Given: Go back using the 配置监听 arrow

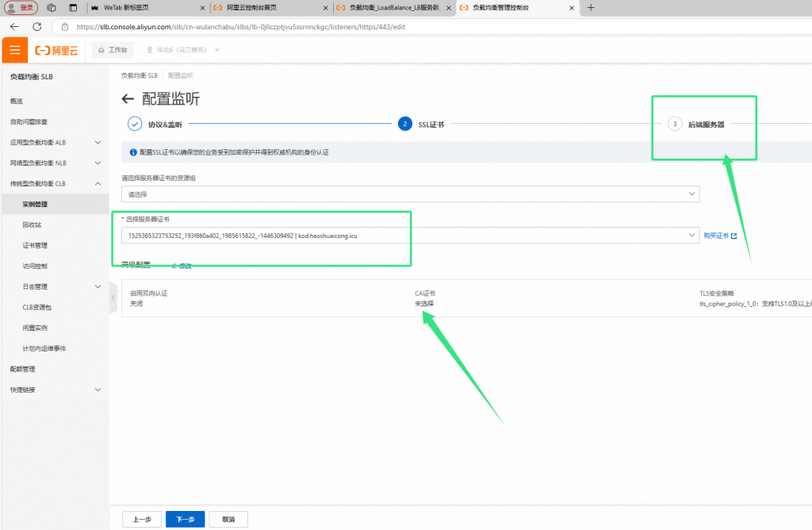Looking at the screenshot, I should 128,99.
